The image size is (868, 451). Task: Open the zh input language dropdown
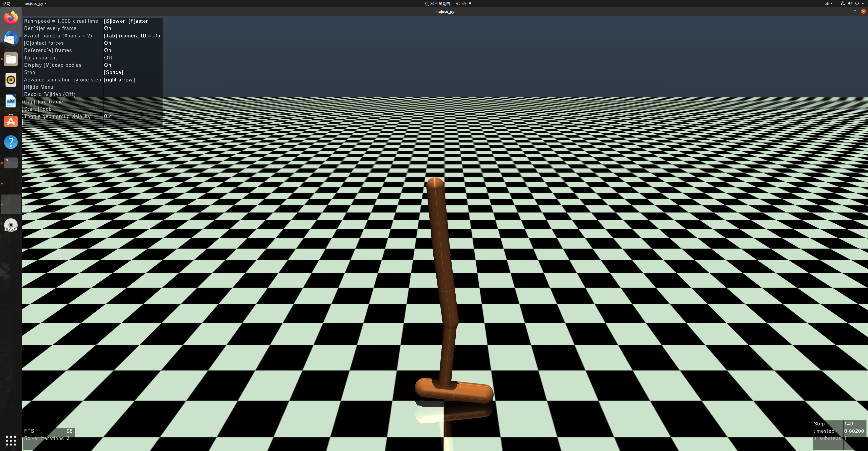pyautogui.click(x=829, y=3)
